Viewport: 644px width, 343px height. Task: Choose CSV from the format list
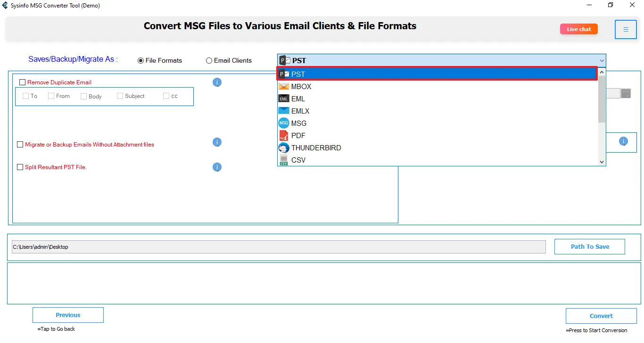(298, 160)
